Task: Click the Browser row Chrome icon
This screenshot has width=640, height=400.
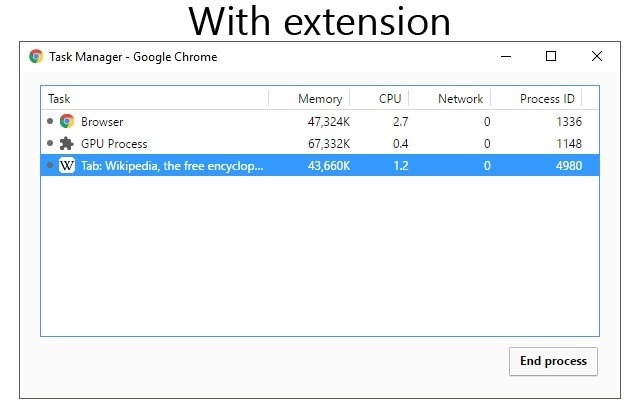Action: coord(67,121)
